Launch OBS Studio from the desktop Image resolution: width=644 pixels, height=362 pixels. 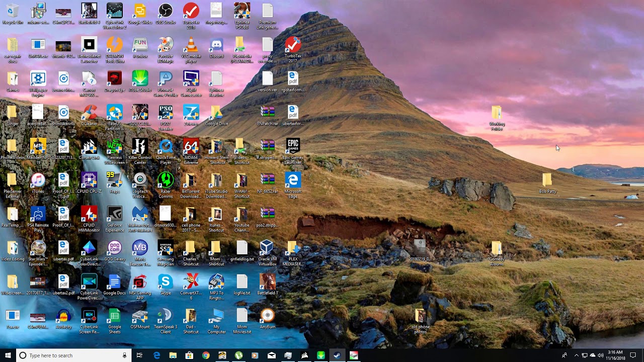click(x=166, y=14)
